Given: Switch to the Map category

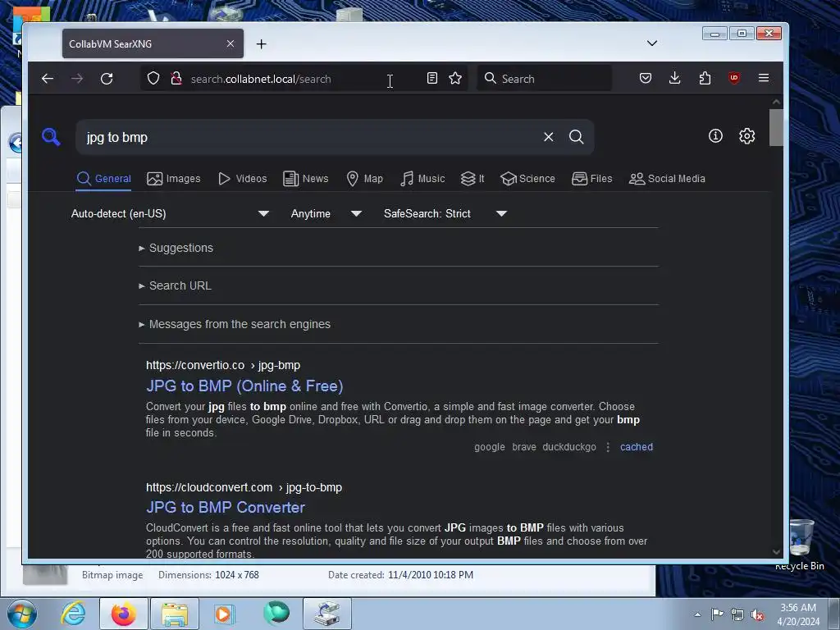Looking at the screenshot, I should 365,178.
